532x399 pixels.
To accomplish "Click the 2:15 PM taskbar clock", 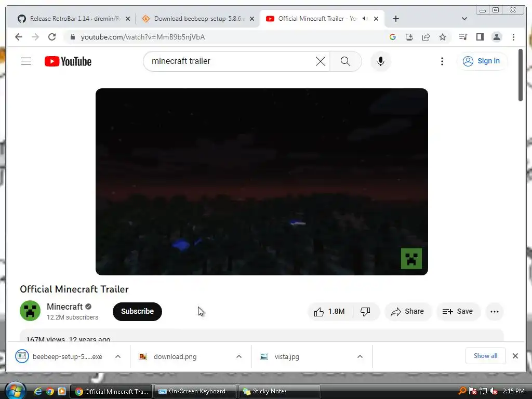I will click(513, 391).
